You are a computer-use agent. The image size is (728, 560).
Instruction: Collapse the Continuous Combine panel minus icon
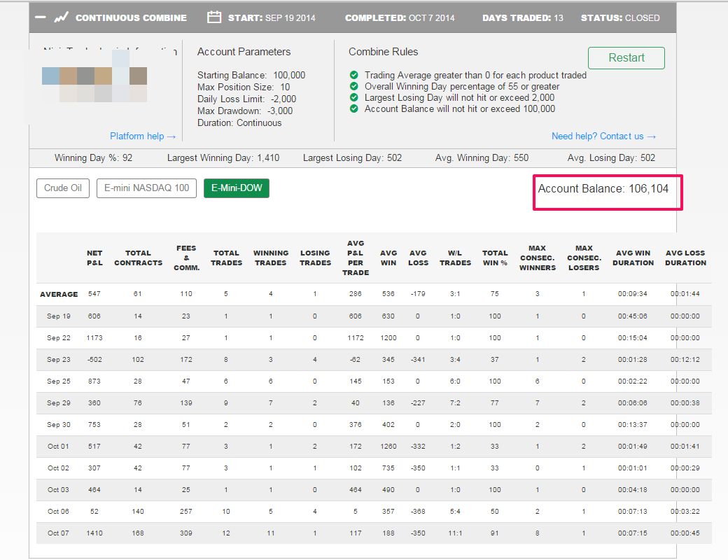[41, 17]
